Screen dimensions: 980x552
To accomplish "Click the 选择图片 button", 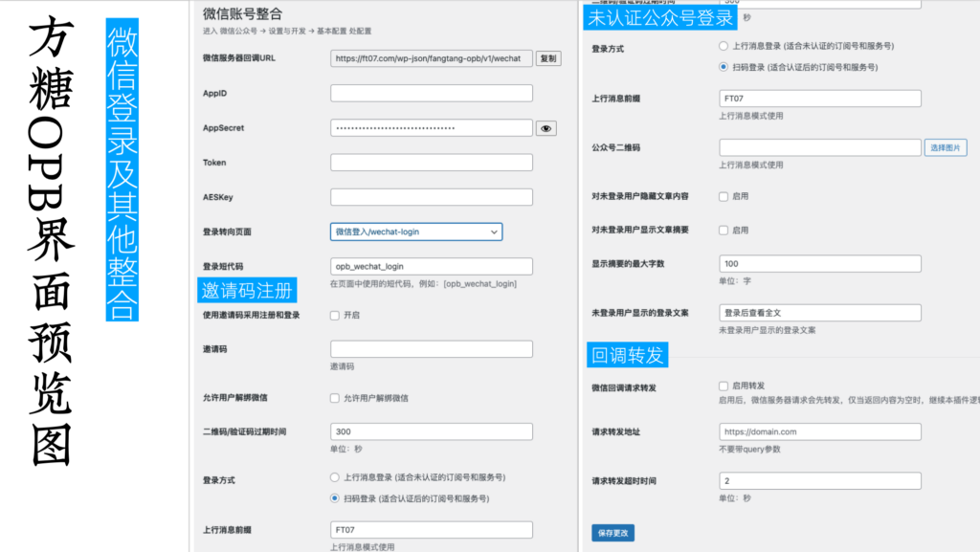I will pyautogui.click(x=946, y=148).
